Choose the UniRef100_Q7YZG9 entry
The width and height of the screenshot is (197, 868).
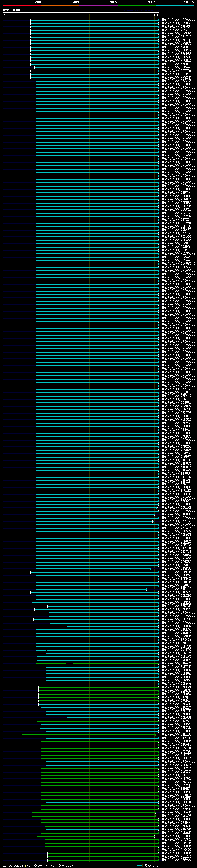coord(177,521)
